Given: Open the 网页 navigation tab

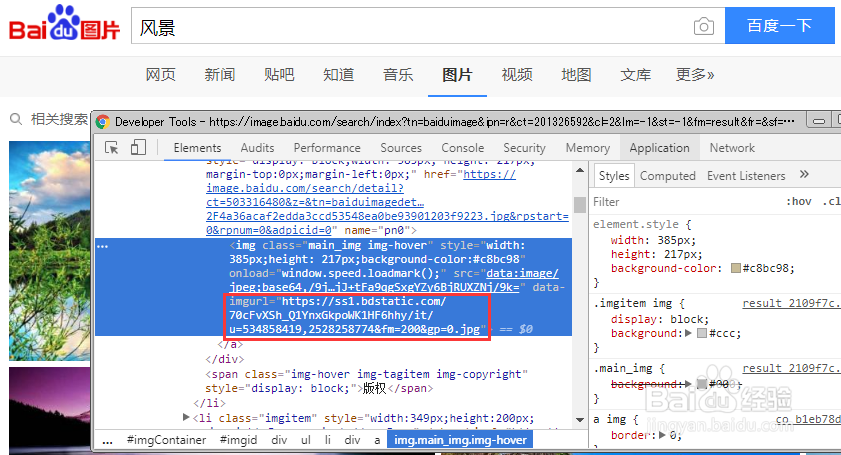Looking at the screenshot, I should coord(160,75).
